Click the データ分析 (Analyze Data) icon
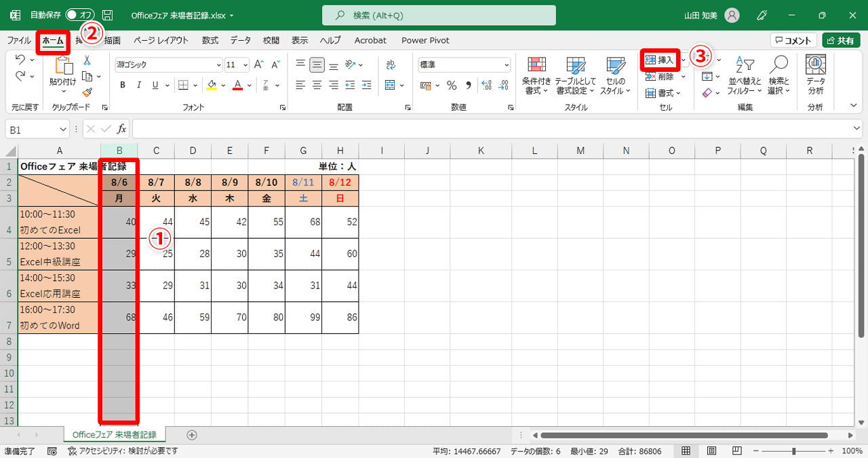The image size is (868, 458). 814,75
